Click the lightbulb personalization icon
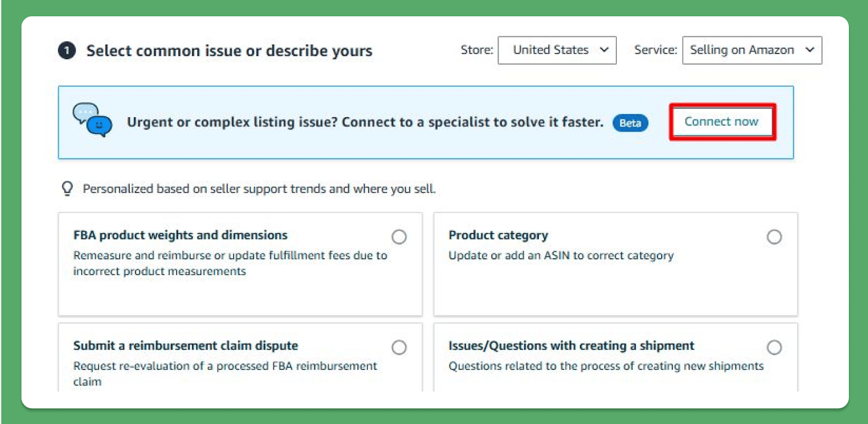 pyautogui.click(x=67, y=188)
